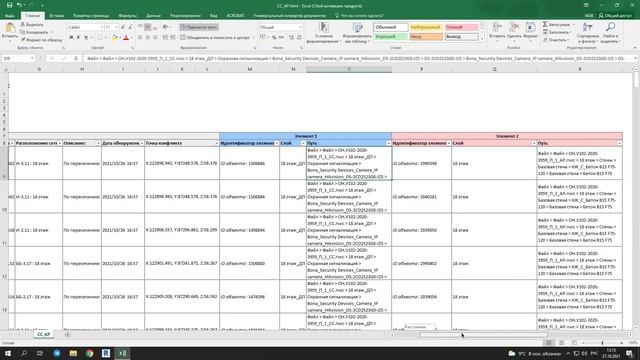Open AutoSum (Автосумма)
The image size is (640, 360).
pyautogui.click(x=558, y=25)
